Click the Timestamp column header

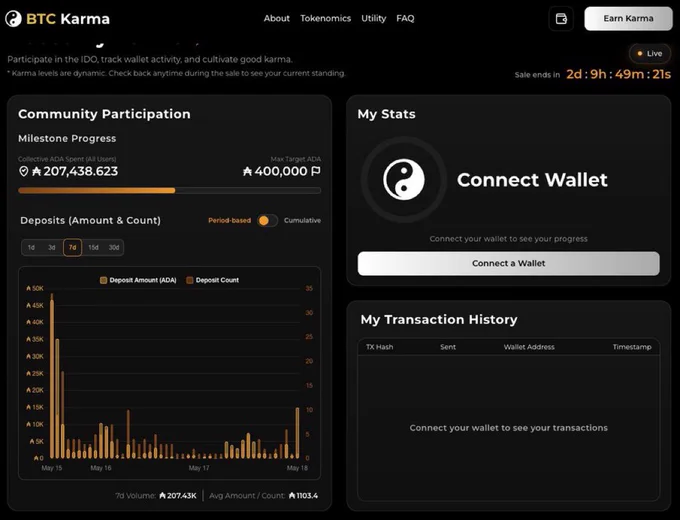point(632,347)
